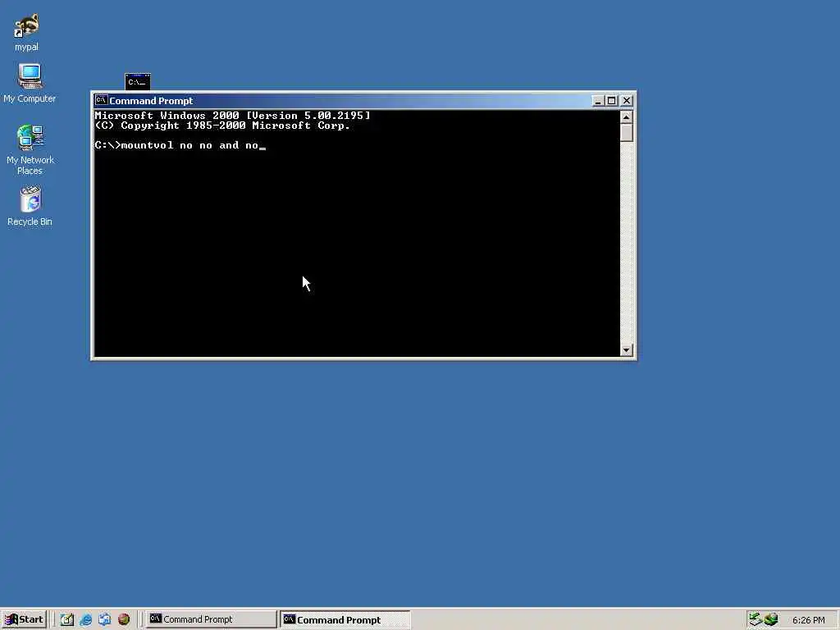Close the Command Prompt window

[x=626, y=101]
